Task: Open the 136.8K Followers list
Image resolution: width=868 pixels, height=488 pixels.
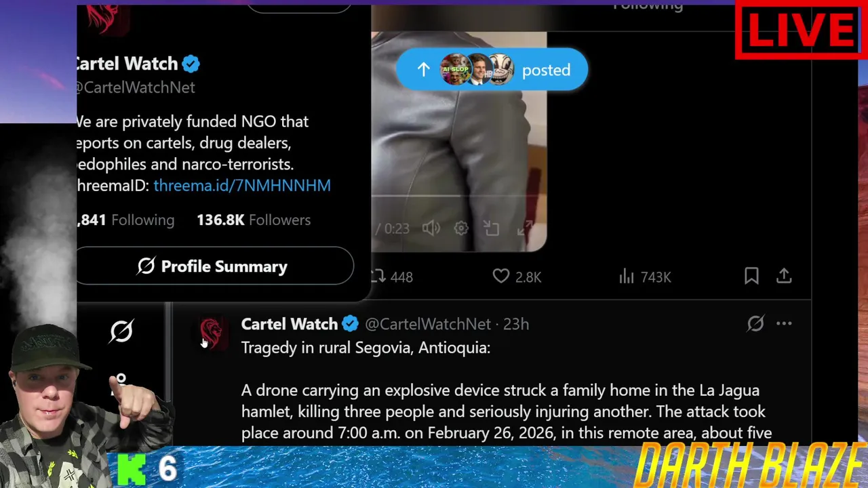Action: point(254,220)
